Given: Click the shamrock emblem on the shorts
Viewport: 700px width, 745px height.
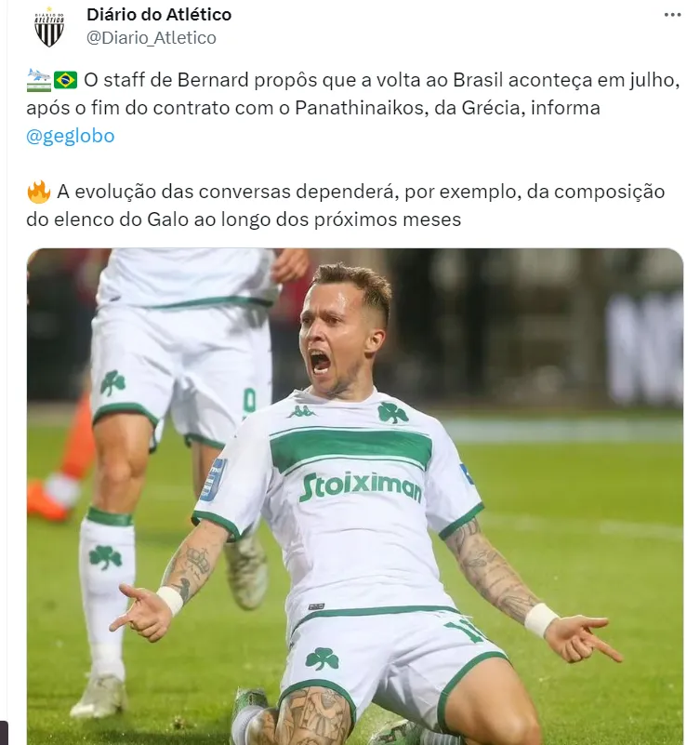Looking at the screenshot, I should 322,659.
